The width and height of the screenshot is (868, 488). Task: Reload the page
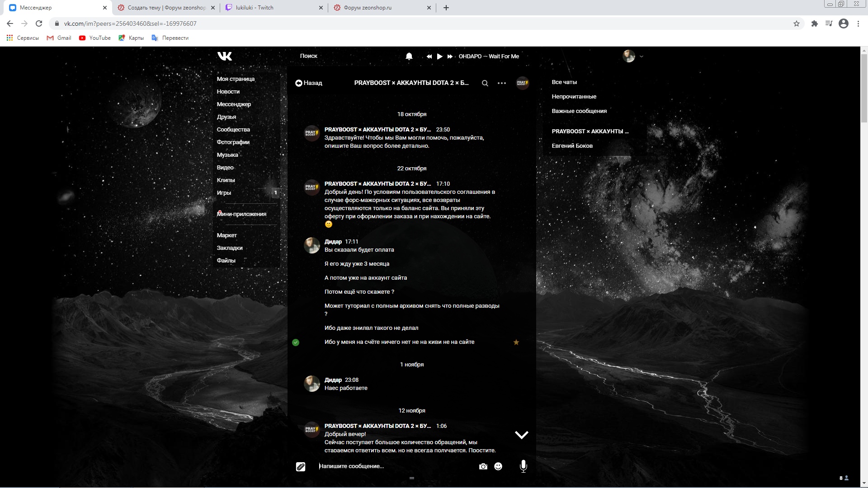click(x=39, y=23)
